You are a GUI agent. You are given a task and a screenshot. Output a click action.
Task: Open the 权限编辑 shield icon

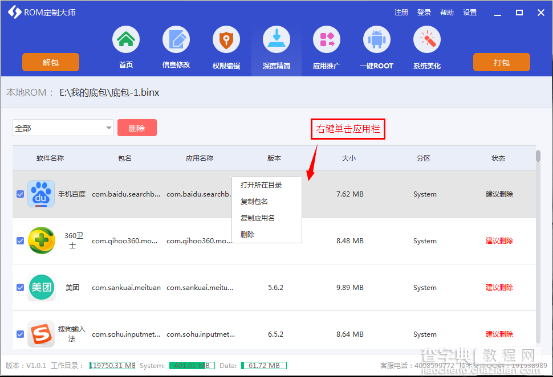pyautogui.click(x=226, y=39)
